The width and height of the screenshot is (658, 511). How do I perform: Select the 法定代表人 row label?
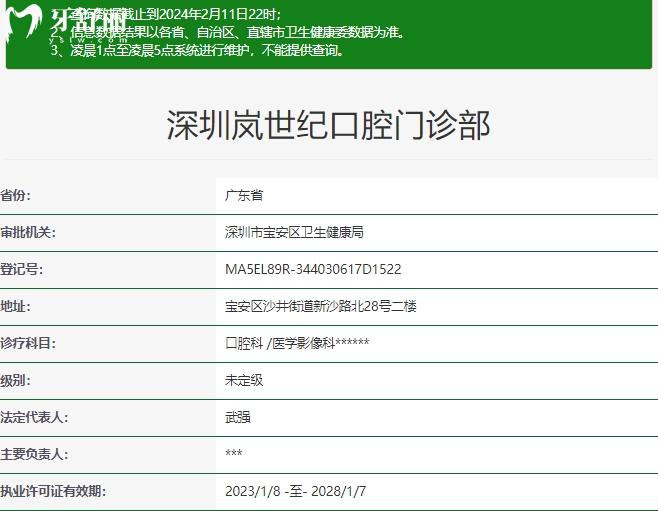34,417
